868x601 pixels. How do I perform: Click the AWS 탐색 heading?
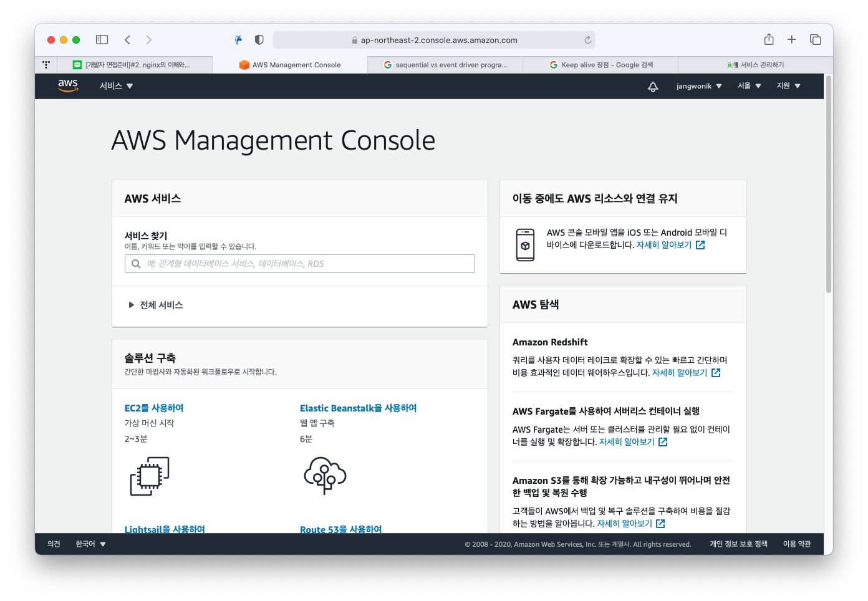536,305
